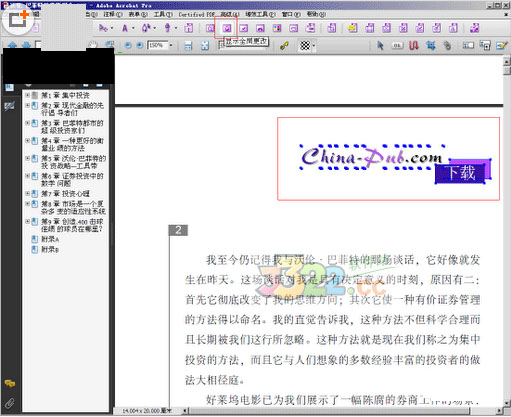Image resolution: width=511 pixels, height=417 pixels.
Task: Click the highlighted toolbar icon inside the red box
Action: (227, 28)
